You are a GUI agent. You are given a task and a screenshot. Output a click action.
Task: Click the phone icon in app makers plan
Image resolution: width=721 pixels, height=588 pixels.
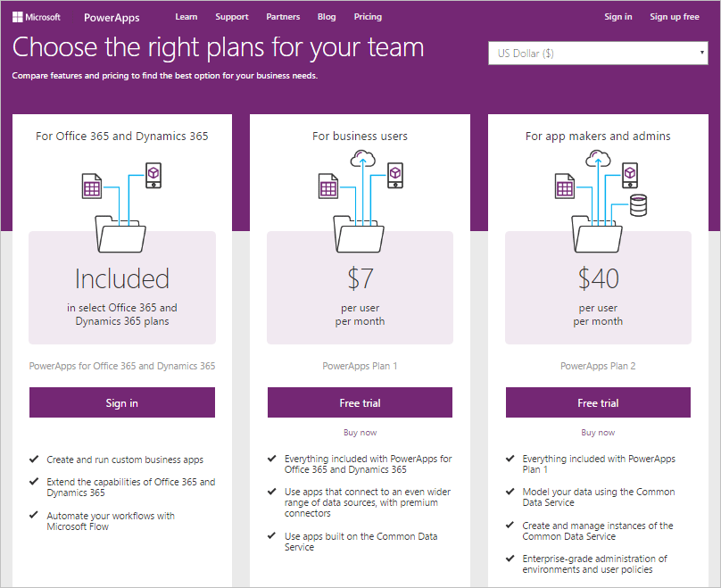(x=630, y=175)
